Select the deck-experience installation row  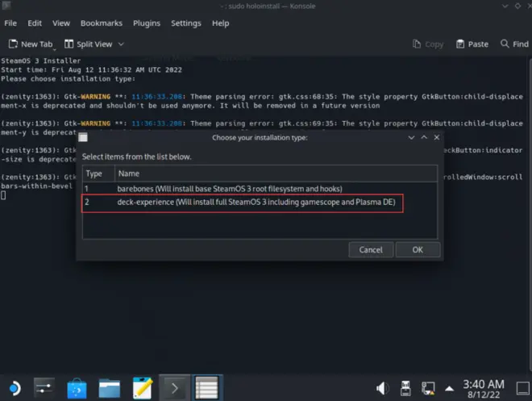coord(260,203)
